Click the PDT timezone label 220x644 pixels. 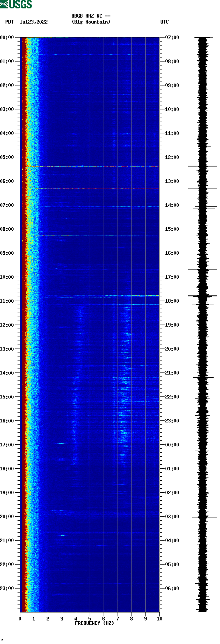10,22
